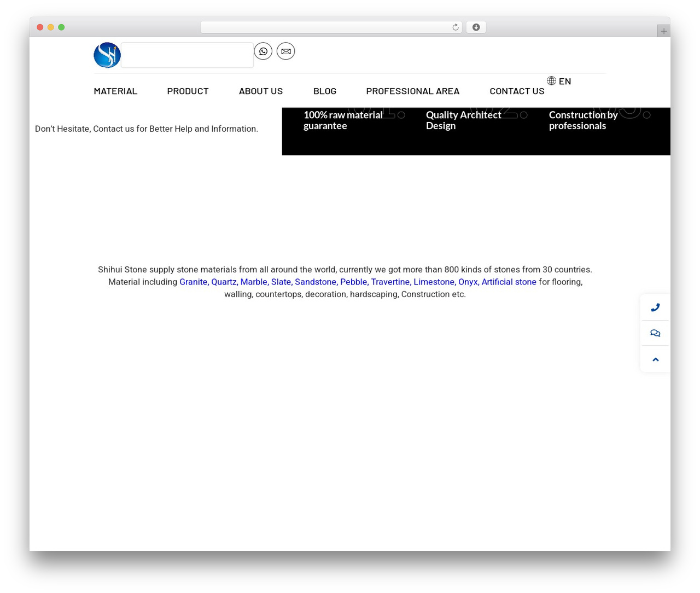This screenshot has height=593, width=700.
Task: Click the phone call floating icon
Action: click(655, 307)
